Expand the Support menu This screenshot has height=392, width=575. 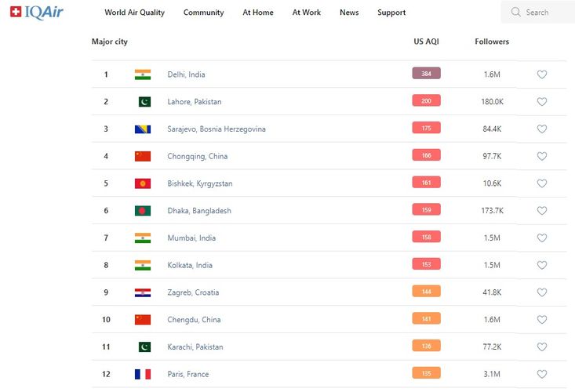click(391, 13)
